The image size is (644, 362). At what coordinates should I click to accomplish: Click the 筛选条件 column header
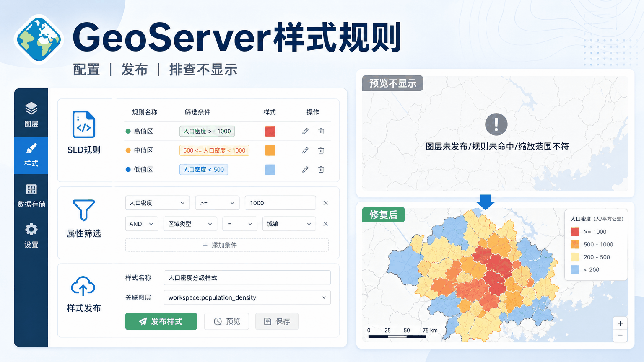point(197,112)
